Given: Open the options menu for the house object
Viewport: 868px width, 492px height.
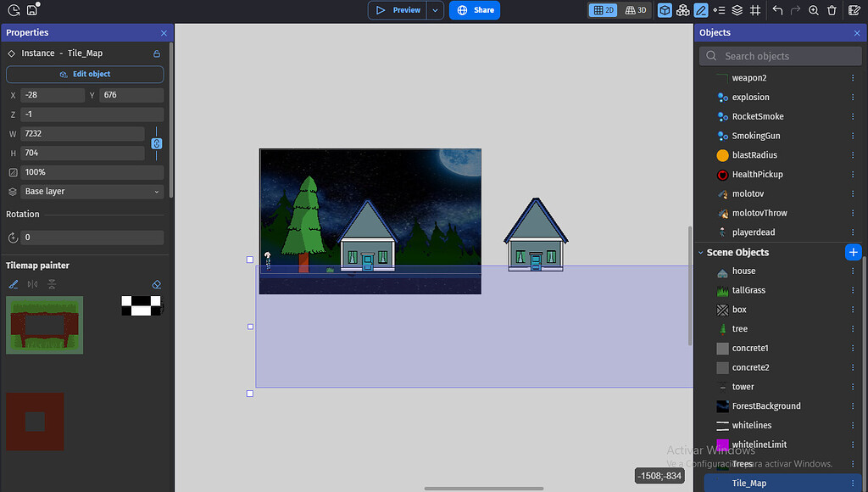Looking at the screenshot, I should click(x=853, y=271).
